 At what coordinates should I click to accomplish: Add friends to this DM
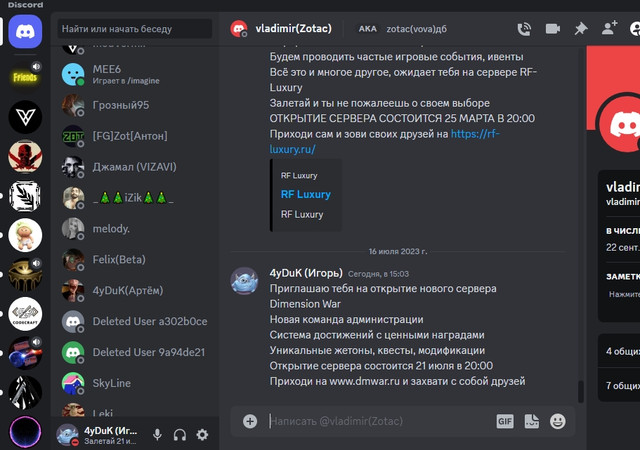click(609, 29)
